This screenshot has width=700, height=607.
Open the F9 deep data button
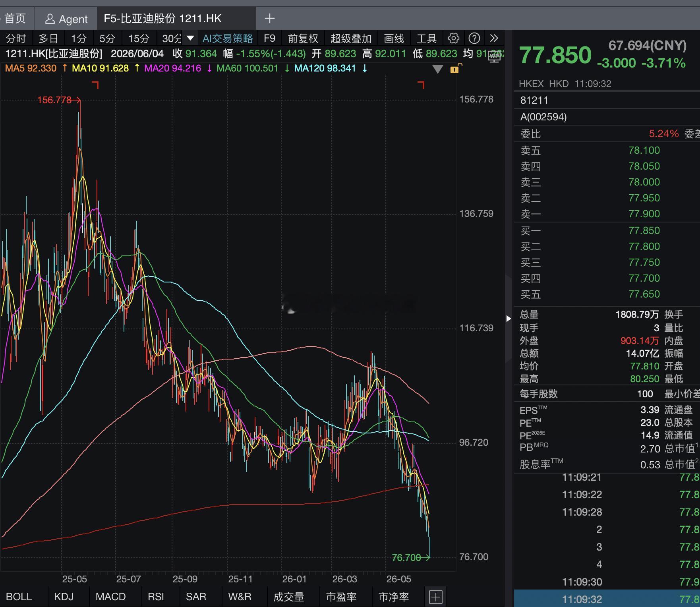269,39
